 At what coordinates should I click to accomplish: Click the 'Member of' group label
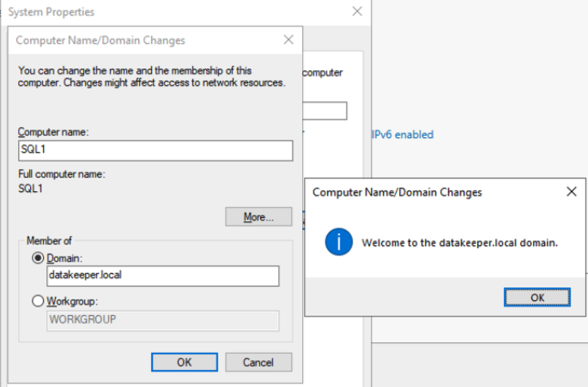pos(49,241)
